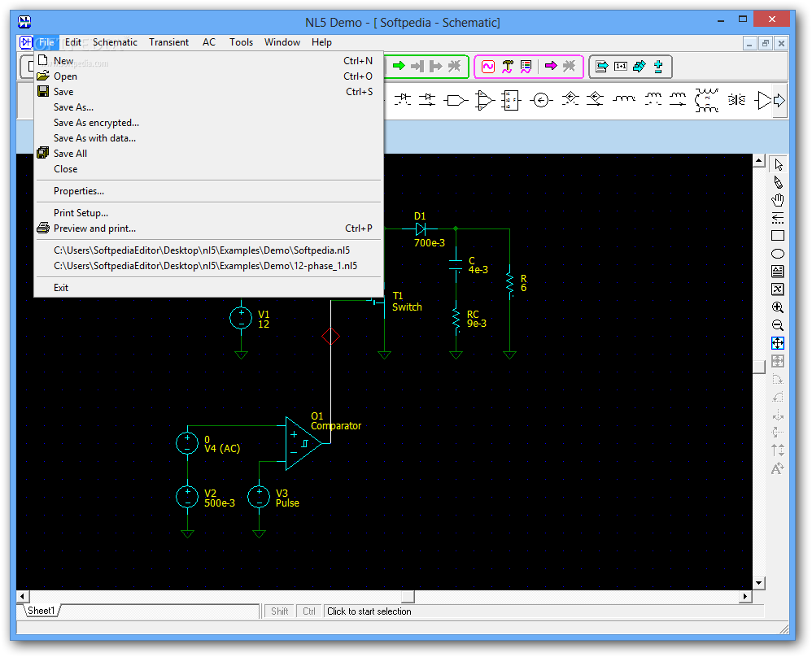
Task: Choose Save All menu entry
Action: point(209,154)
